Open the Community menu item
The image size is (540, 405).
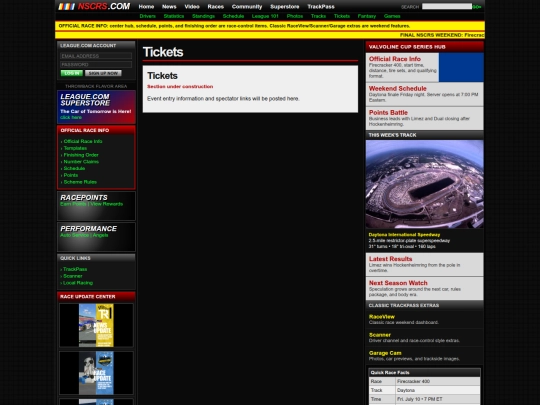247,7
